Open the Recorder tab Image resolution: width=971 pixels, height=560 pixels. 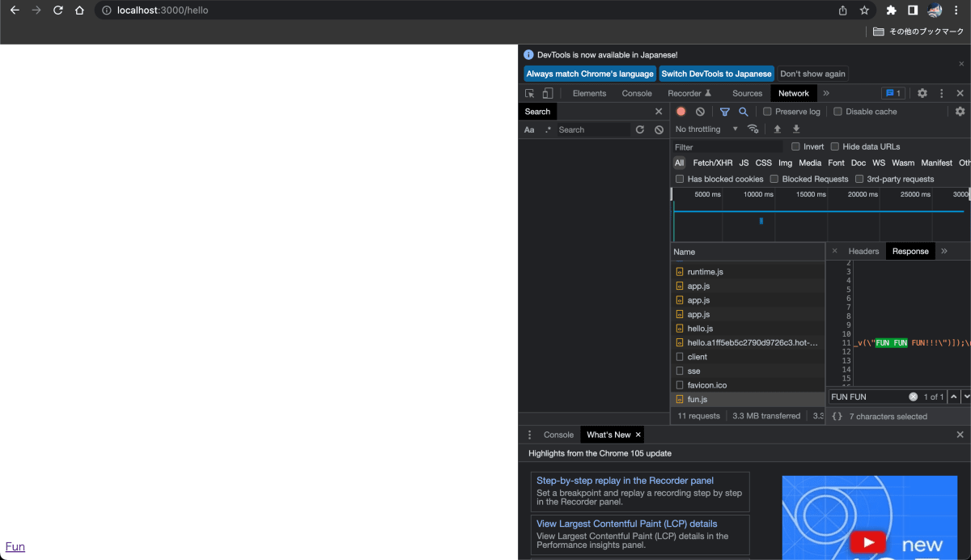click(689, 93)
